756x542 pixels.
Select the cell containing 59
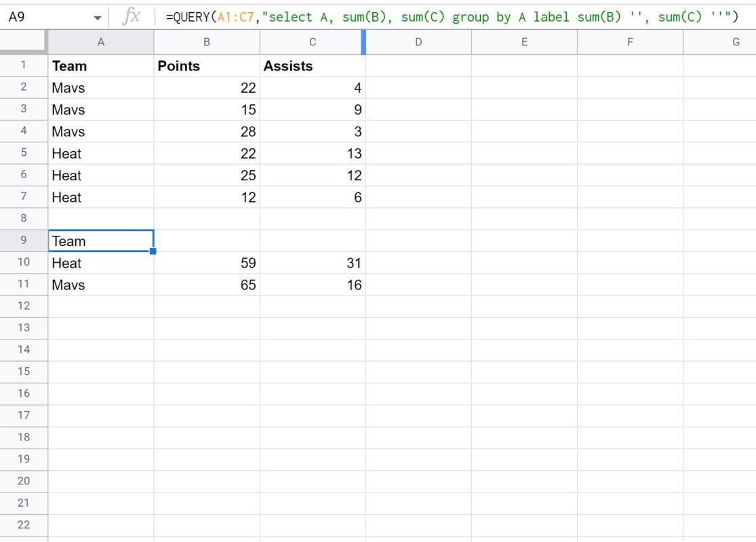(x=207, y=263)
